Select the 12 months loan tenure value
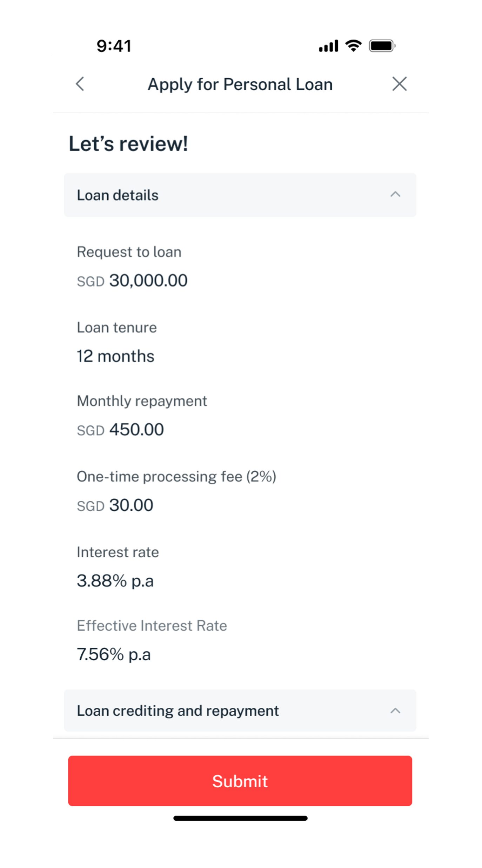The width and height of the screenshot is (482, 868). click(116, 356)
